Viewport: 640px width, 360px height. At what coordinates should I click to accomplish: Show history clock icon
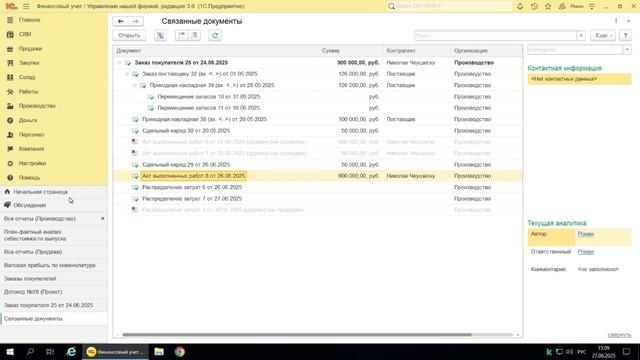click(534, 6)
